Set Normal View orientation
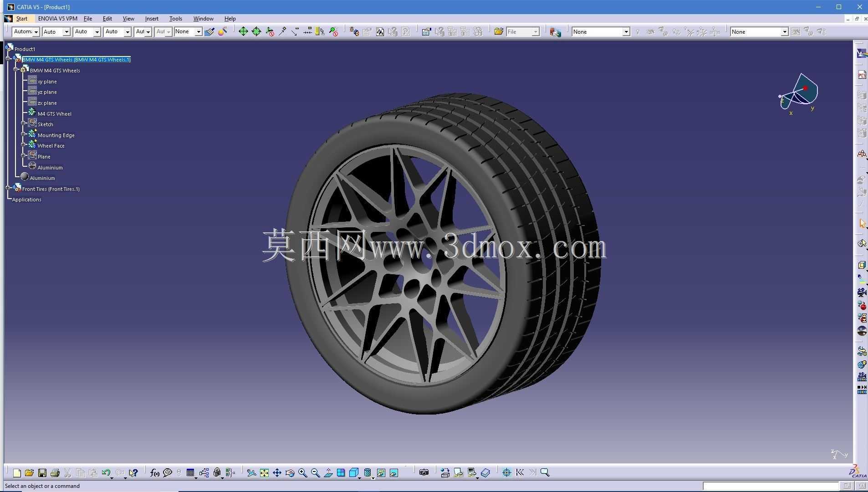This screenshot has height=492, width=868. [x=328, y=473]
